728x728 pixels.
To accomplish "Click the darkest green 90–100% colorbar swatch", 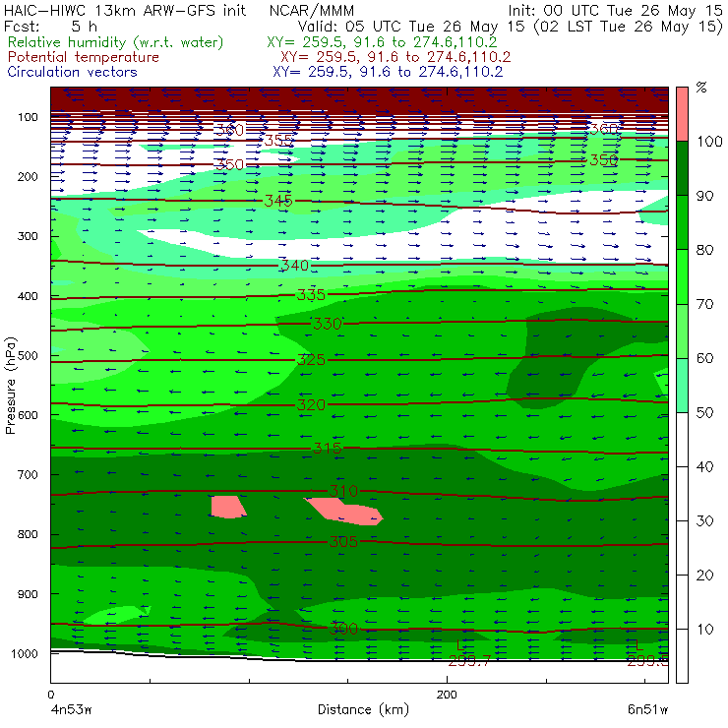I will pyautogui.click(x=682, y=168).
